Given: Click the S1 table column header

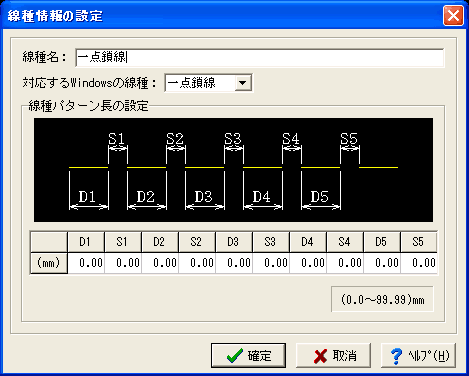Looking at the screenshot, I should point(123,242).
